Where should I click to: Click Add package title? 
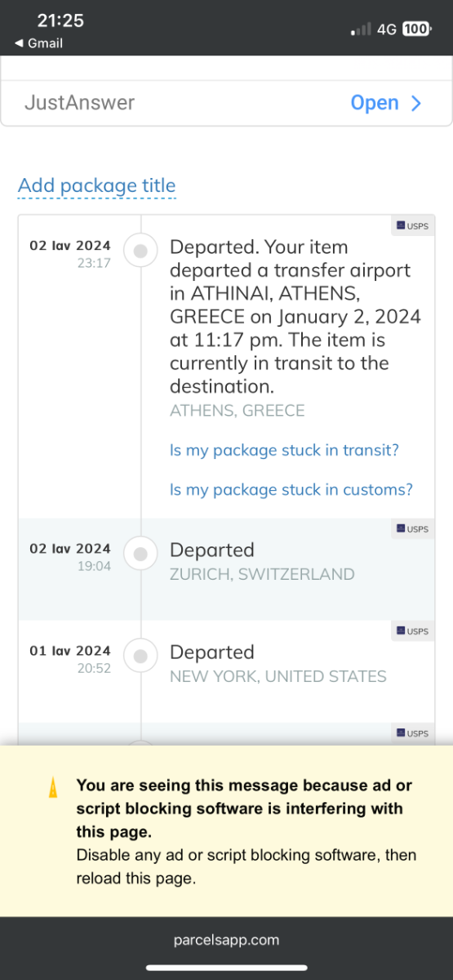coord(96,186)
